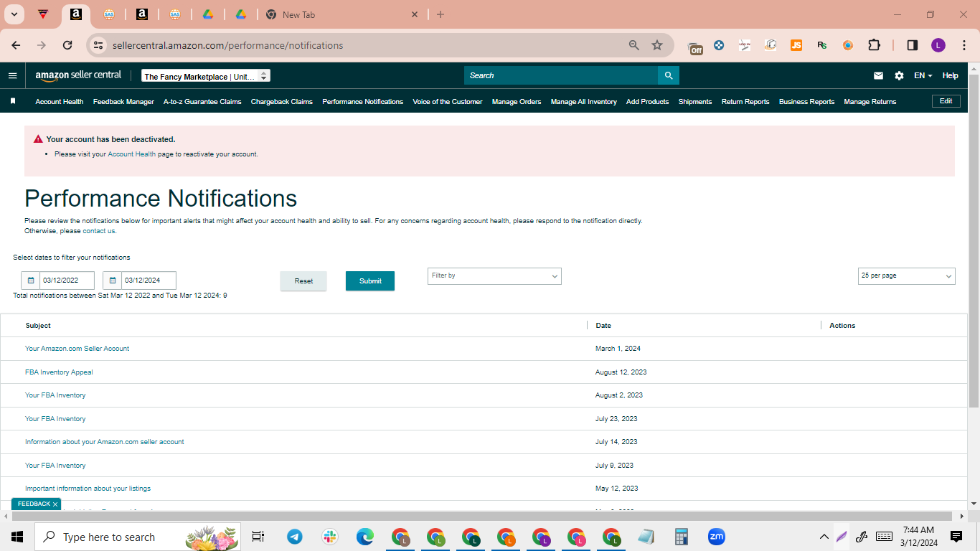This screenshot has width=980, height=551.
Task: Click the bookmark flag icon before Account Health
Action: 13,101
